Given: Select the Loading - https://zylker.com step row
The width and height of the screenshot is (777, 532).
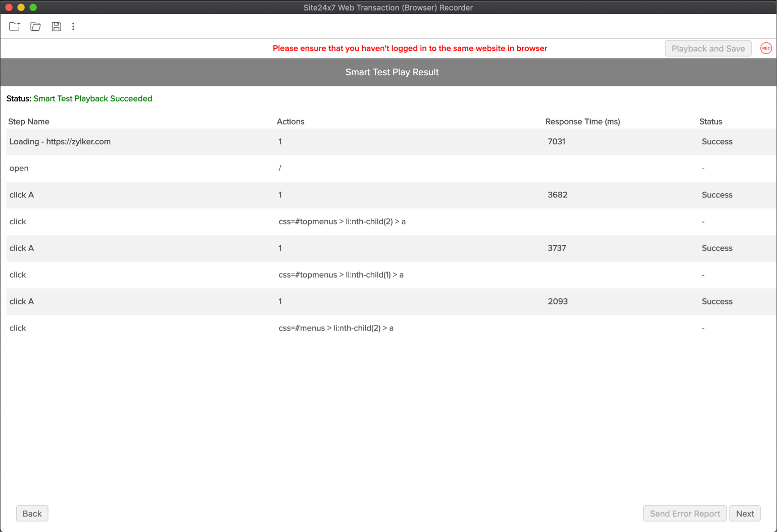Looking at the screenshot, I should (60, 142).
